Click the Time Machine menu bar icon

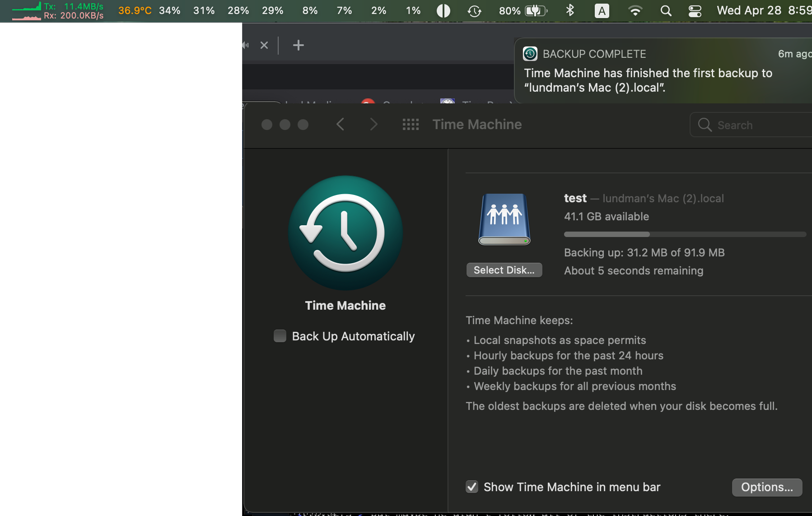tap(474, 11)
